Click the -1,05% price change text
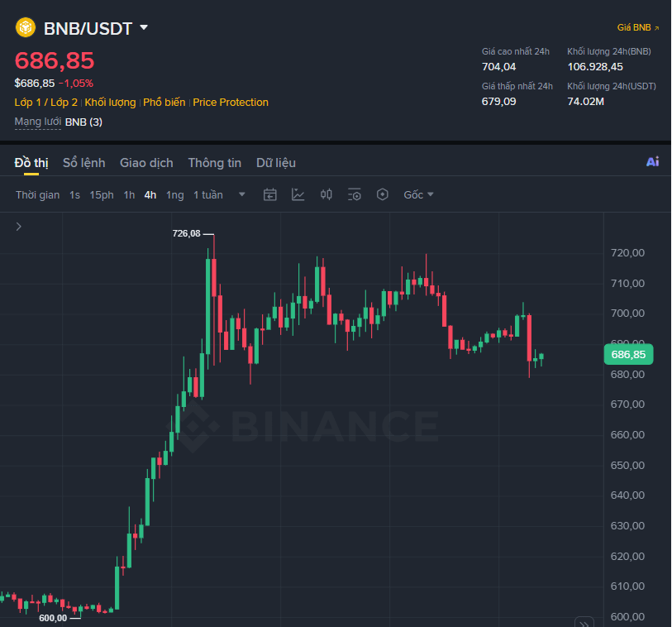Image resolution: width=672 pixels, height=627 pixels. point(76,84)
